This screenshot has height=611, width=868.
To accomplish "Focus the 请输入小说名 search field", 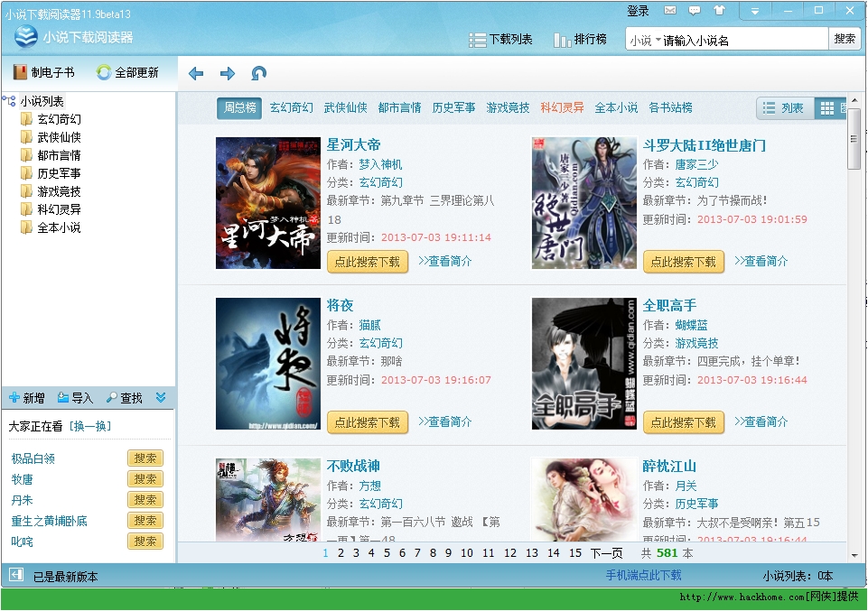I will click(x=744, y=41).
